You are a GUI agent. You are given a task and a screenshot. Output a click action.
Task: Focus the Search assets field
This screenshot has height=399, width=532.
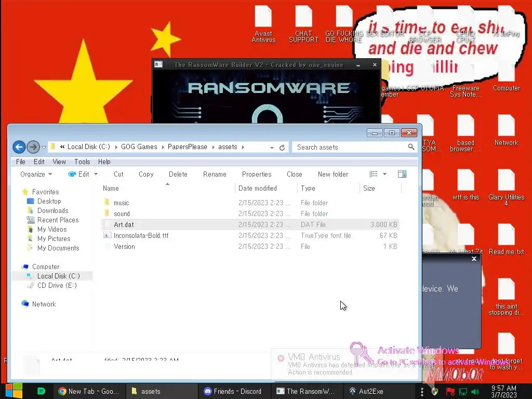click(354, 147)
